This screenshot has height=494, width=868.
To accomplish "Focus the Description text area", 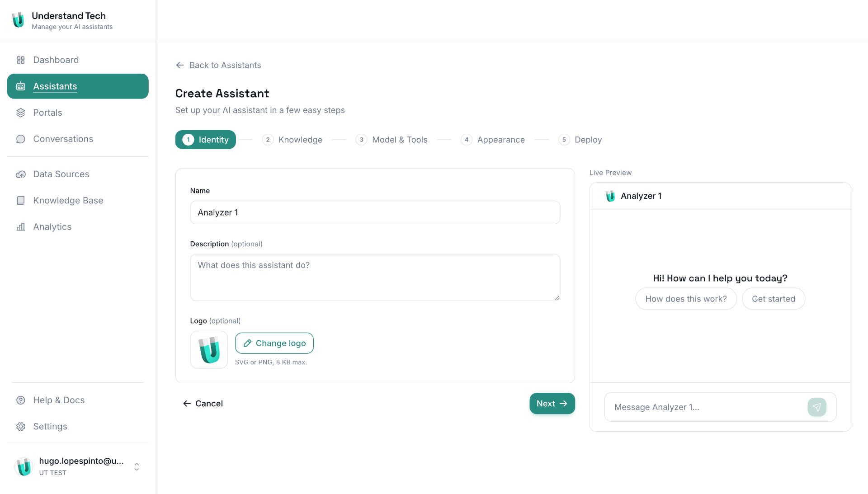I will click(375, 278).
